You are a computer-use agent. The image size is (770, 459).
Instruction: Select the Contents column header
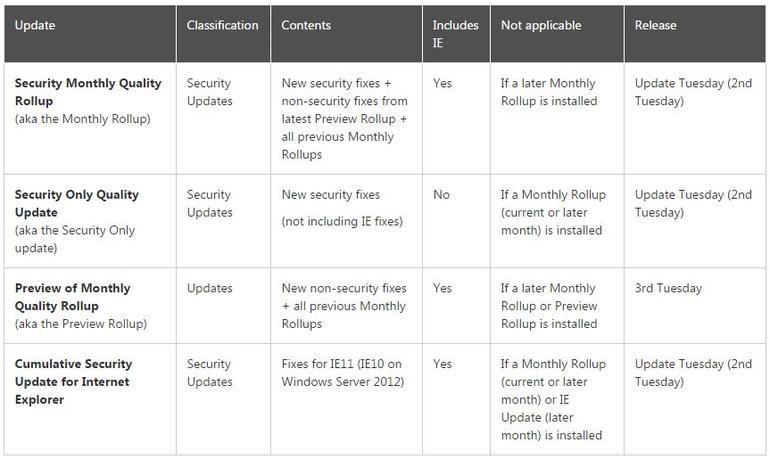[x=307, y=25]
